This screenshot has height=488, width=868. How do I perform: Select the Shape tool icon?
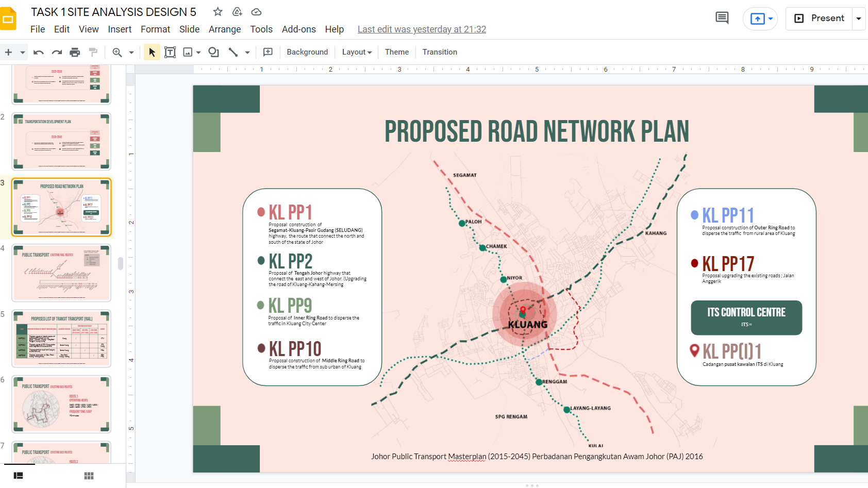pos(213,52)
